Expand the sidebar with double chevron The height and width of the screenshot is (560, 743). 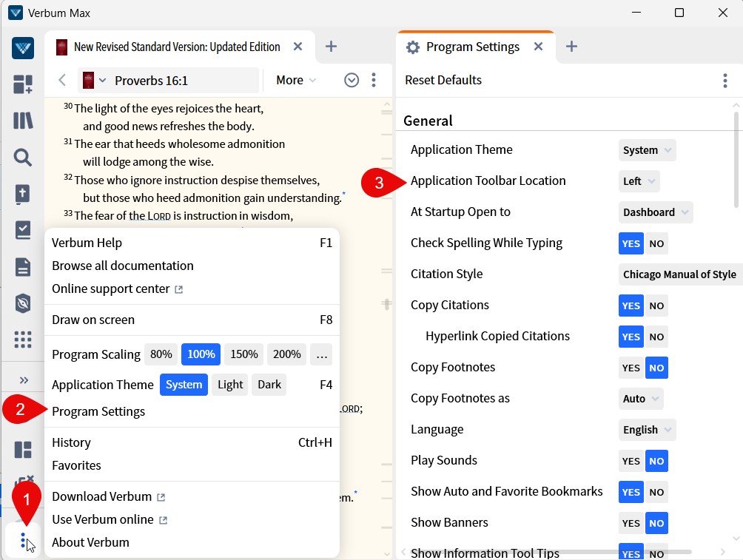pyautogui.click(x=24, y=380)
